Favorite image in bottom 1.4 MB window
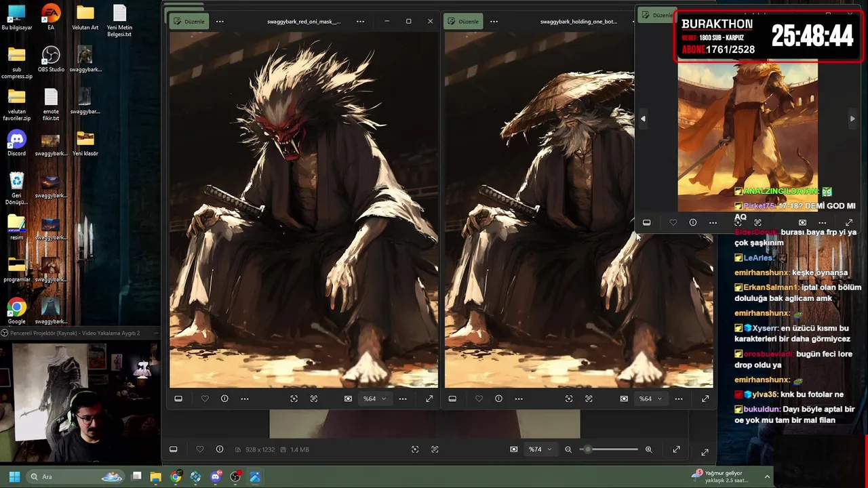Image resolution: width=868 pixels, height=488 pixels. (199, 449)
